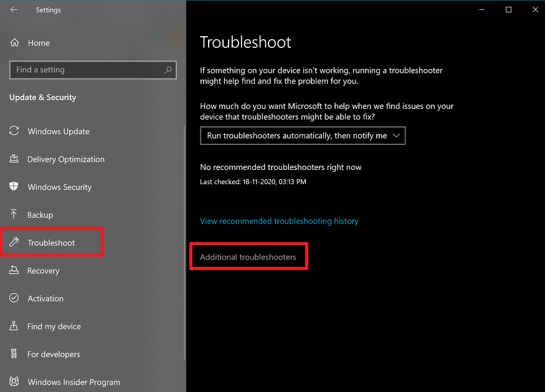Click the Backup upload arrow icon
Screen dimensions: 545x392
click(14, 214)
